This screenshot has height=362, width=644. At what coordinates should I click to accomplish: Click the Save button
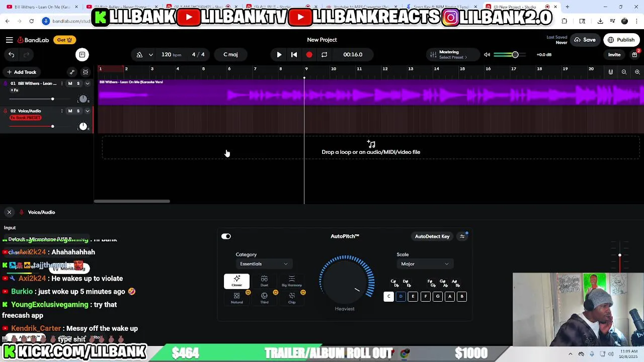point(585,40)
